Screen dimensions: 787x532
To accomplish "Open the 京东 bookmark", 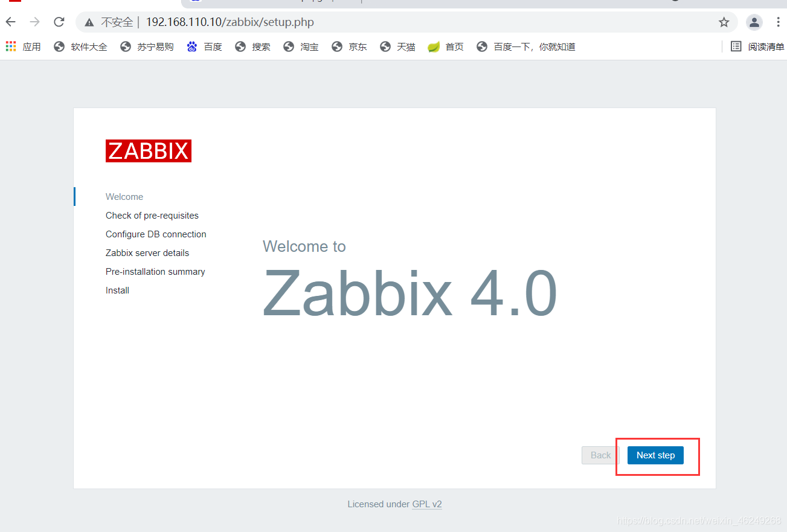I will [349, 46].
